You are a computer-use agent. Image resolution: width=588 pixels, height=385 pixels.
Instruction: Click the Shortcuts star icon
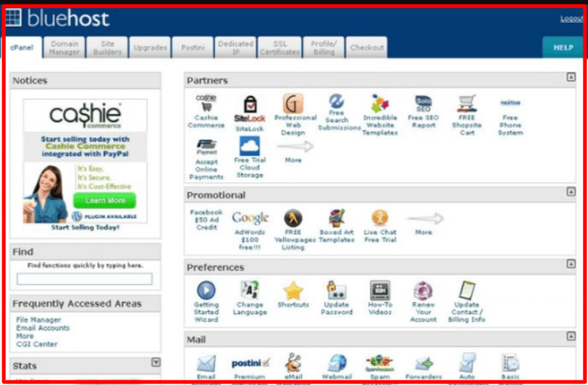[x=293, y=290]
